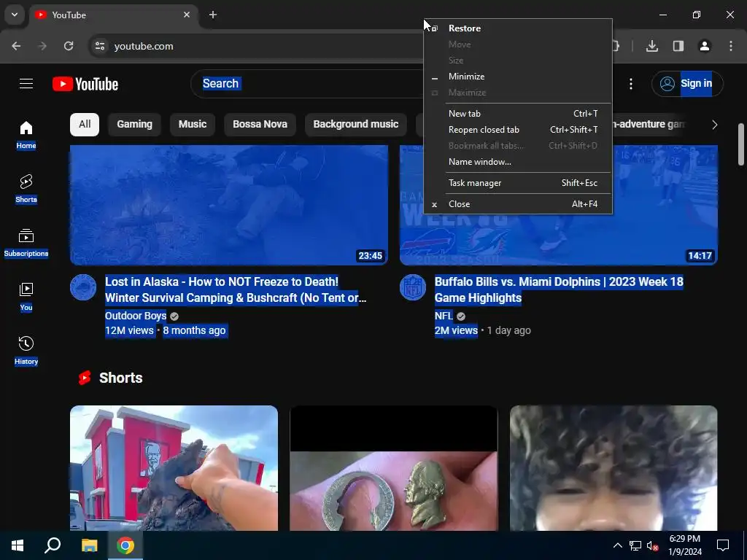
Task: Click the YouTube search field
Action: click(307, 84)
